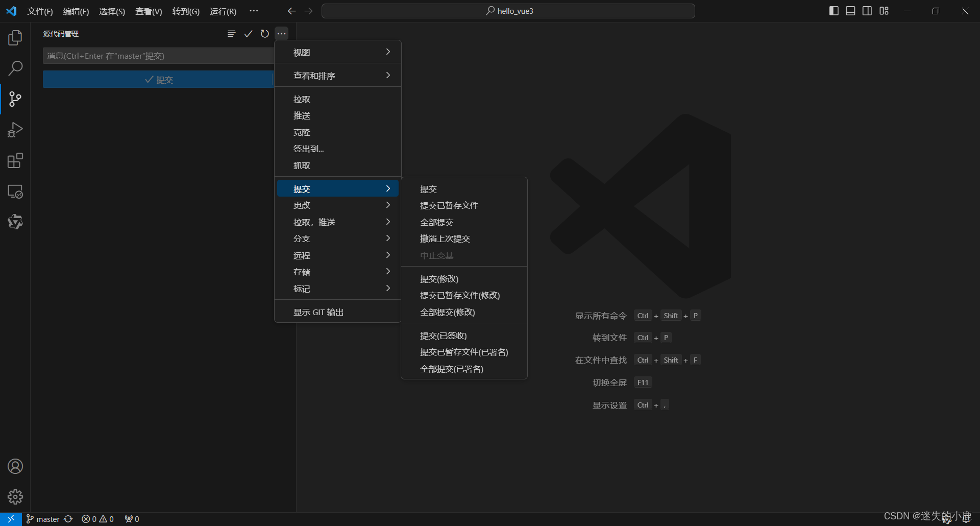
Task: Click the blue 提交 commit button
Action: (159, 79)
